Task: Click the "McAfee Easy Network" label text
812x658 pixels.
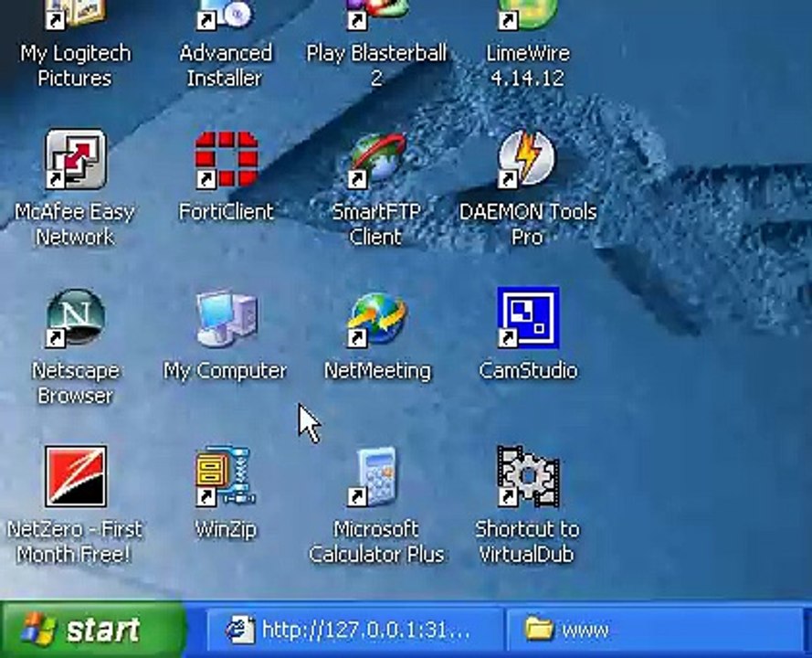Action: click(x=75, y=224)
